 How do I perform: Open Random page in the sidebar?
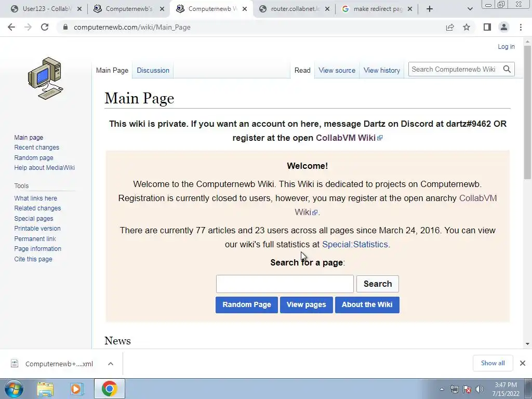click(34, 157)
